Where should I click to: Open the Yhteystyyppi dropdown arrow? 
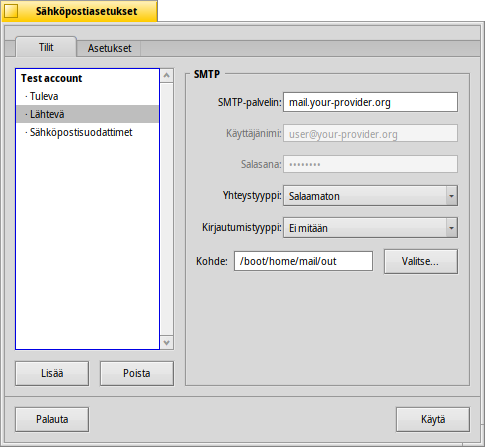click(x=451, y=196)
